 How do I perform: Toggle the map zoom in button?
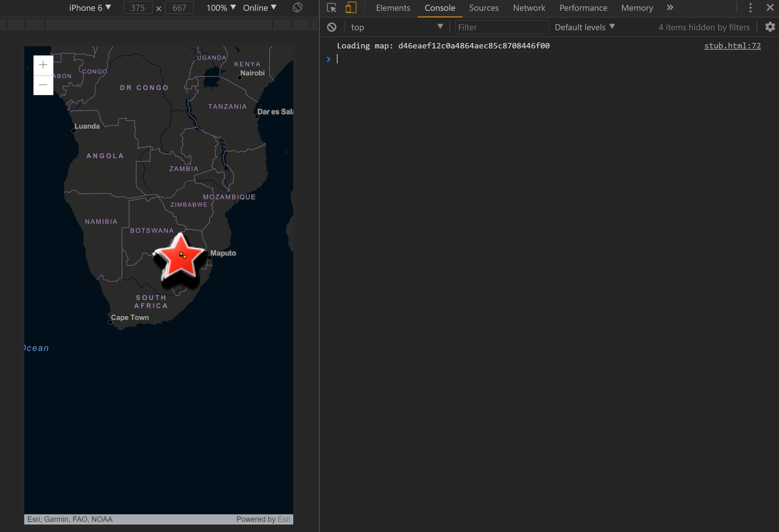43,64
